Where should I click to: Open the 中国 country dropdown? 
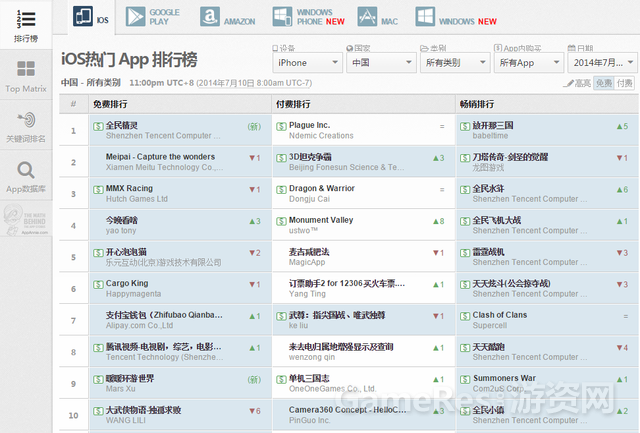tap(381, 63)
